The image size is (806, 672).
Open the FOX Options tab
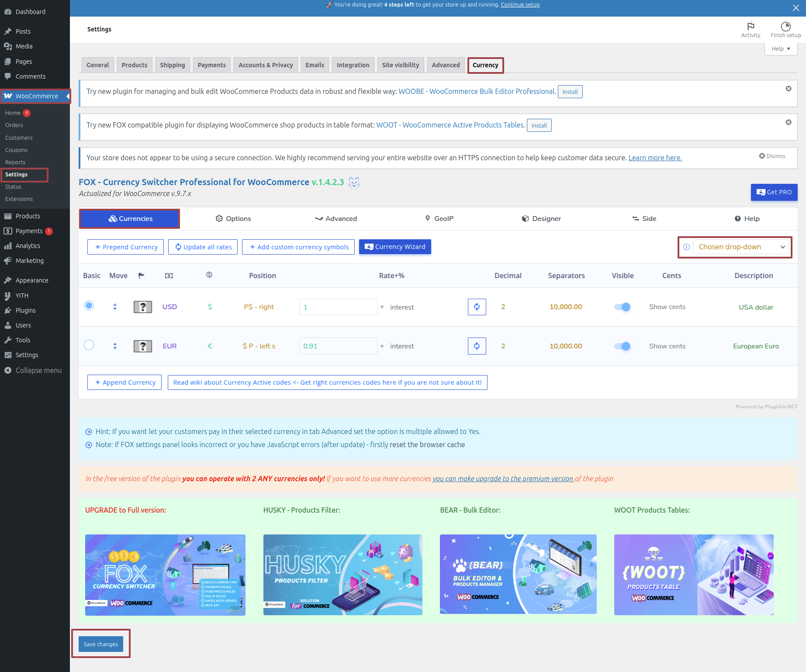233,219
